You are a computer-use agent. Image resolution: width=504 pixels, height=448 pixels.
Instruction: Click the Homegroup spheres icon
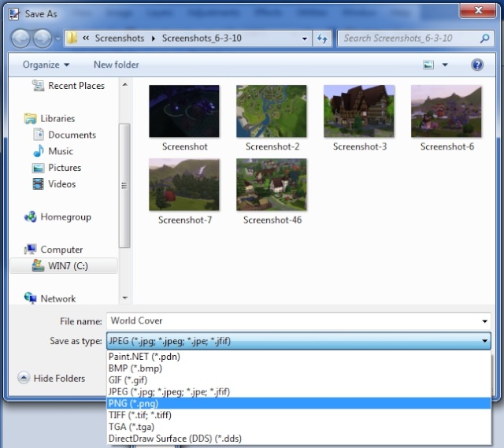[30, 217]
